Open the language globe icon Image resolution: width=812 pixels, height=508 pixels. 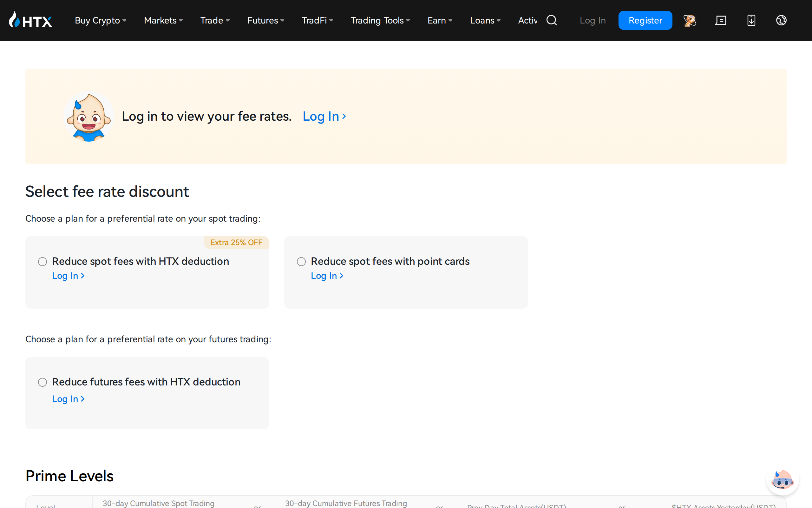point(782,20)
